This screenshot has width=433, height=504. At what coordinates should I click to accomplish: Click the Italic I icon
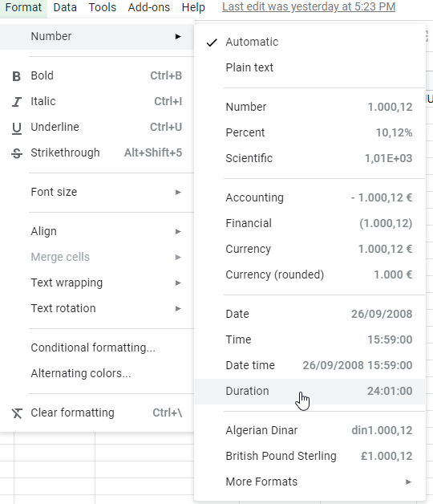[x=16, y=102]
